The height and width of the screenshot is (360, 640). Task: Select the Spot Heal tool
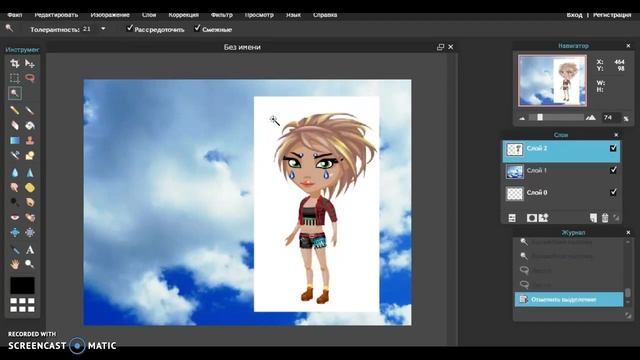30,217
